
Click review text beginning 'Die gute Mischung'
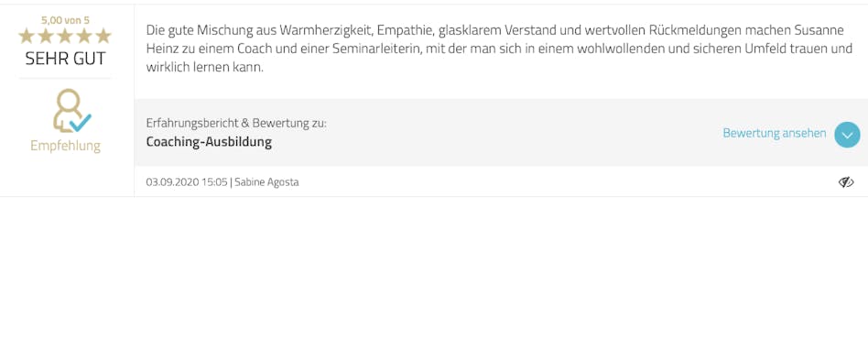[x=499, y=49]
